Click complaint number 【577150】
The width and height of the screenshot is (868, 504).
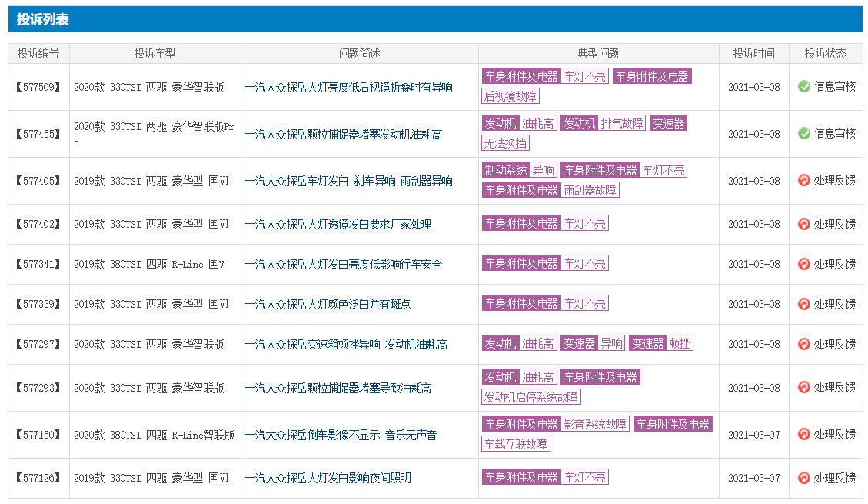(38, 435)
